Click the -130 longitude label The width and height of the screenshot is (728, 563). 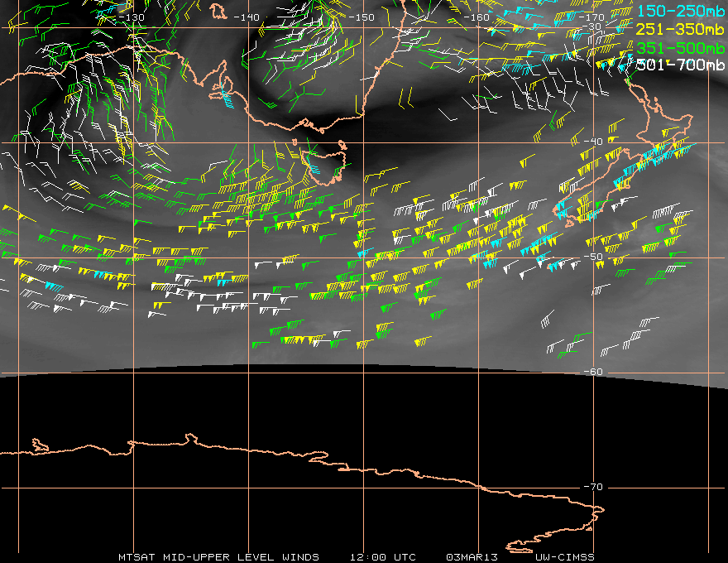click(x=131, y=17)
